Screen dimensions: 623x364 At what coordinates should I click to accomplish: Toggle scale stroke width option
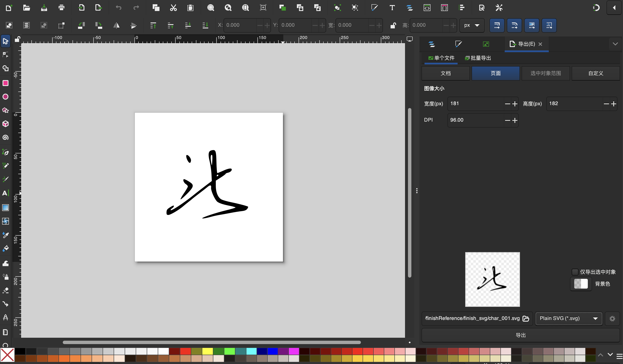pos(497,25)
